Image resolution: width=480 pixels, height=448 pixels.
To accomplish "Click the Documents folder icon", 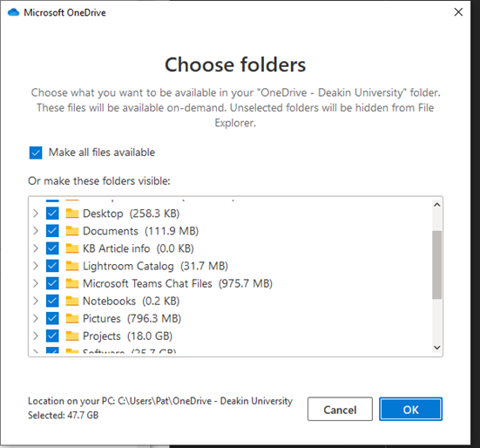I will (x=72, y=231).
